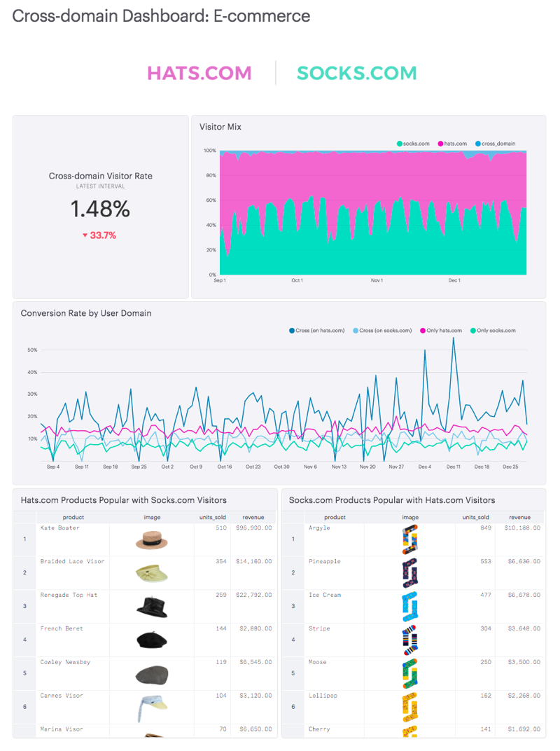Click the $6,678.00 revenue value
This screenshot has height=751, width=560.
(524, 595)
